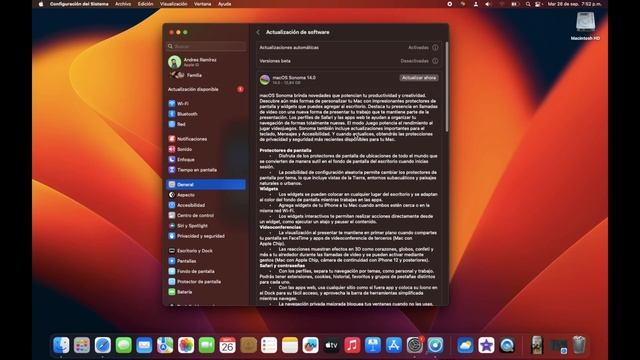Open Configuración del Sistema menu
This screenshot has width=640, height=360.
click(x=79, y=4)
